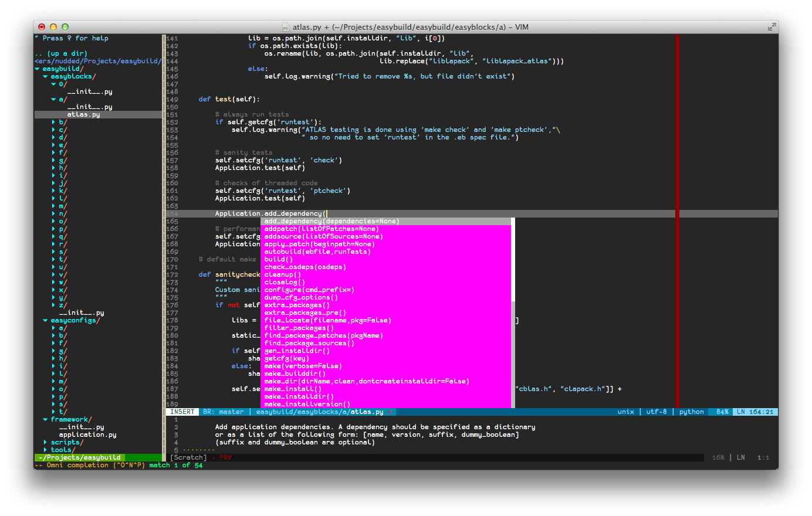Viewport: 812px width, 516px height.
Task: Choose configure(cmd_prefix=) completion entry
Action: click(x=309, y=290)
